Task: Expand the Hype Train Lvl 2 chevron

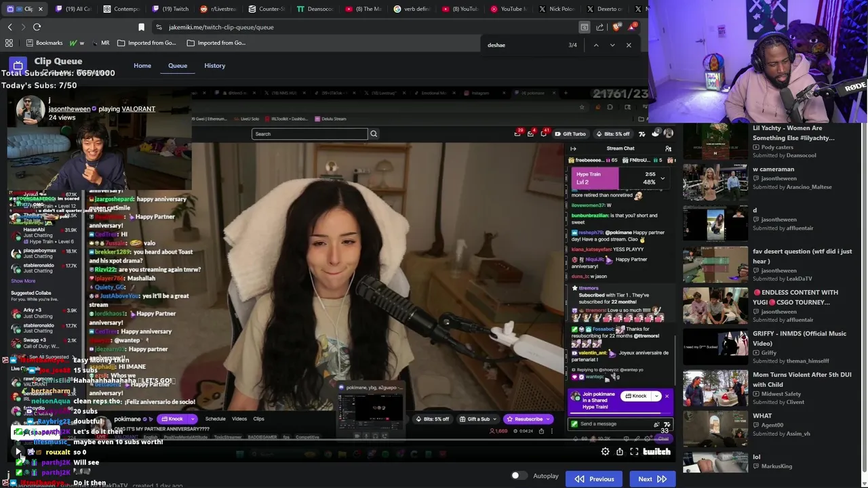Action: (663, 178)
